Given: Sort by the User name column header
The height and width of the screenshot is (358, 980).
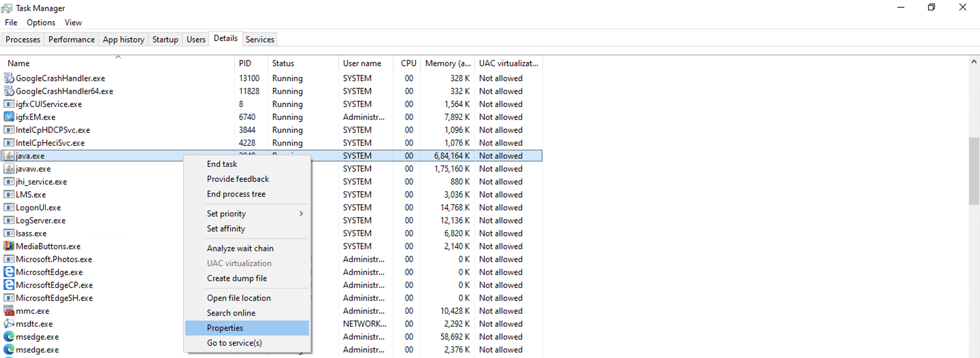Looking at the screenshot, I should point(365,63).
